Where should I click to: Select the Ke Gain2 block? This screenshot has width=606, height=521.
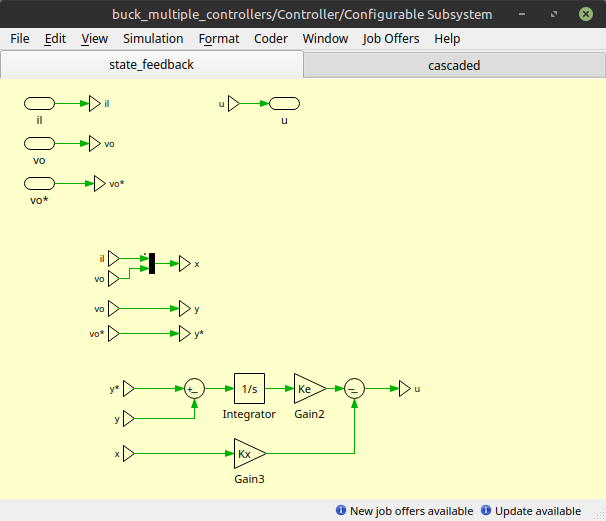[310, 388]
